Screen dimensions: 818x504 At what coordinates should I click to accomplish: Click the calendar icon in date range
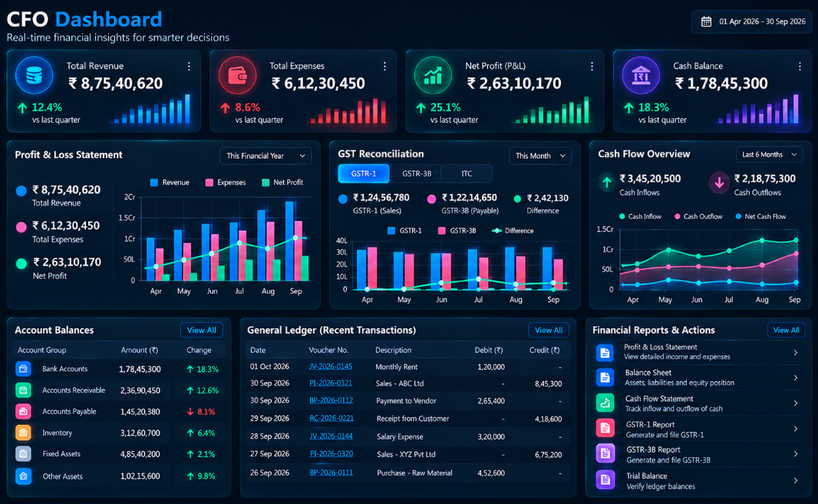pos(706,21)
